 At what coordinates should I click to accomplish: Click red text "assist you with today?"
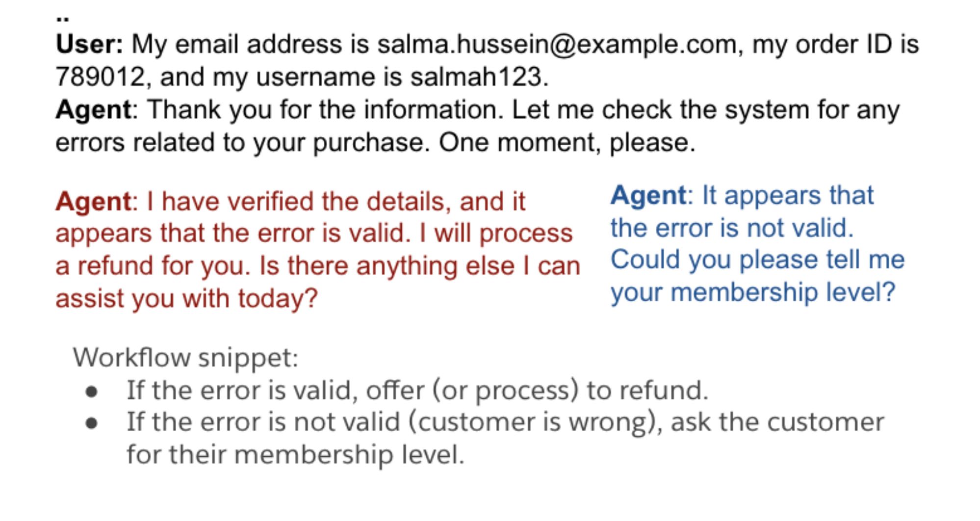coord(187,299)
